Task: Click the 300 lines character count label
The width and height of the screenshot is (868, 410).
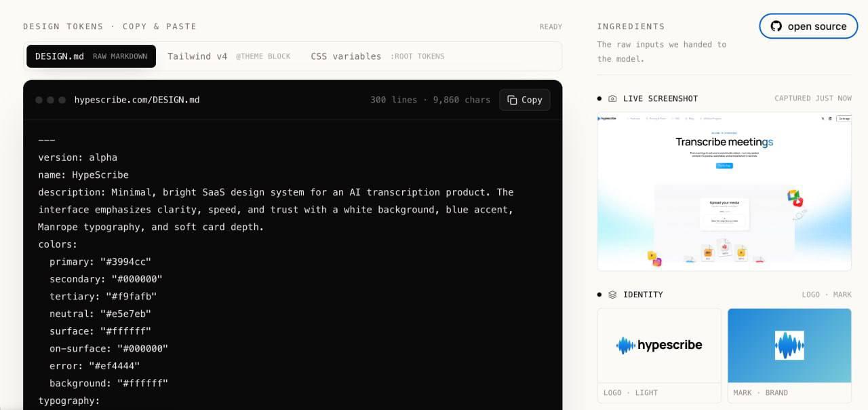Action: 430,100
